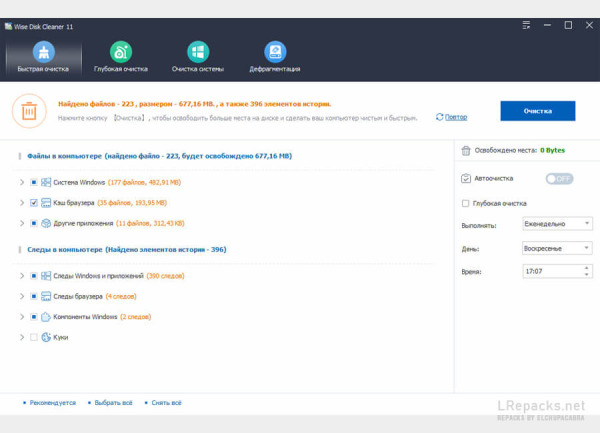Click the (390 следов) count text
The image size is (600, 433).
pos(165,276)
